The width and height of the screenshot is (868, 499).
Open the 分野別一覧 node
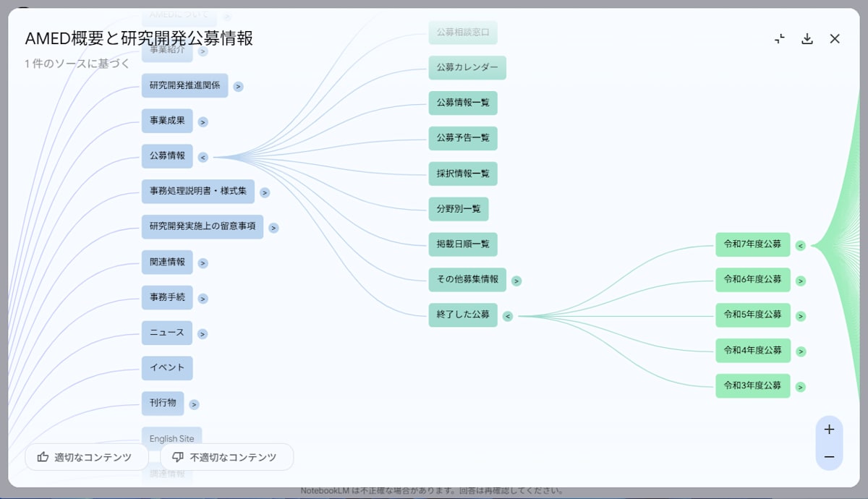pos(459,209)
